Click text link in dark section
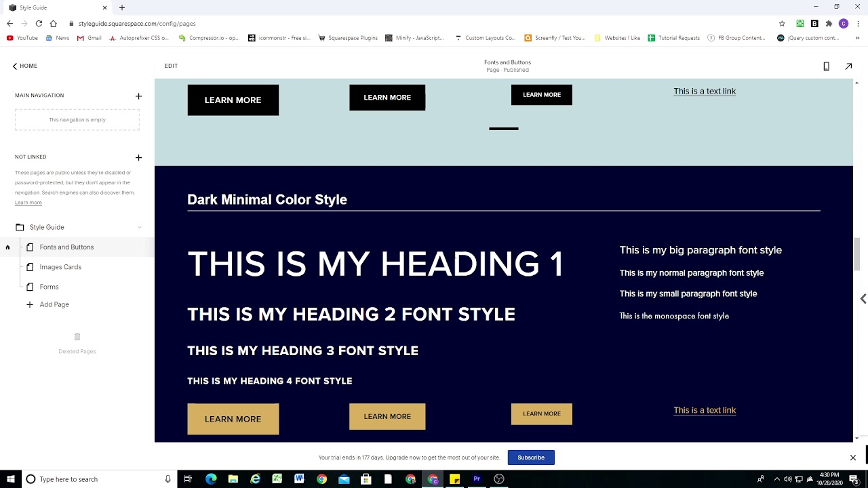The height and width of the screenshot is (488, 868). (705, 410)
